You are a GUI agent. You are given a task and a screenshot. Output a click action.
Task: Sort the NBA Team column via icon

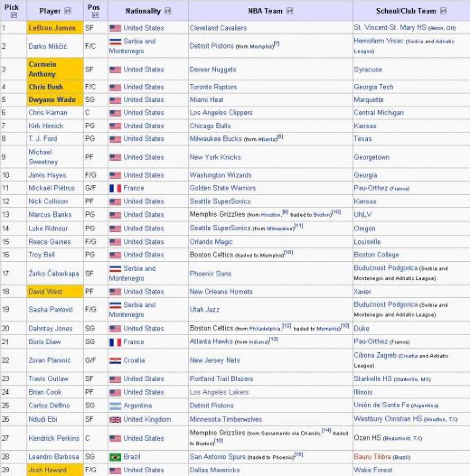[x=290, y=11]
